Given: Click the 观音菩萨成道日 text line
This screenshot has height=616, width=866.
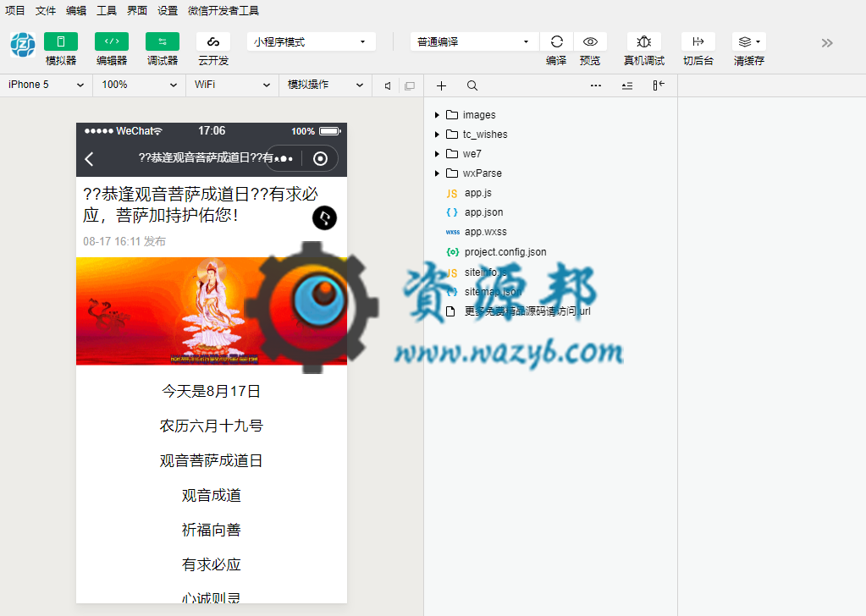Looking at the screenshot, I should point(212,461).
